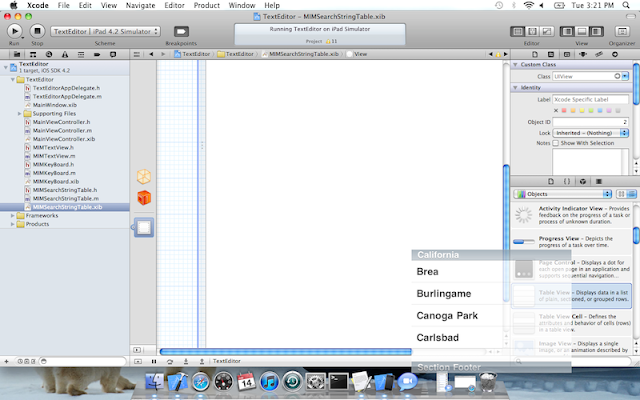Show the Identity inspector

pos(567,54)
